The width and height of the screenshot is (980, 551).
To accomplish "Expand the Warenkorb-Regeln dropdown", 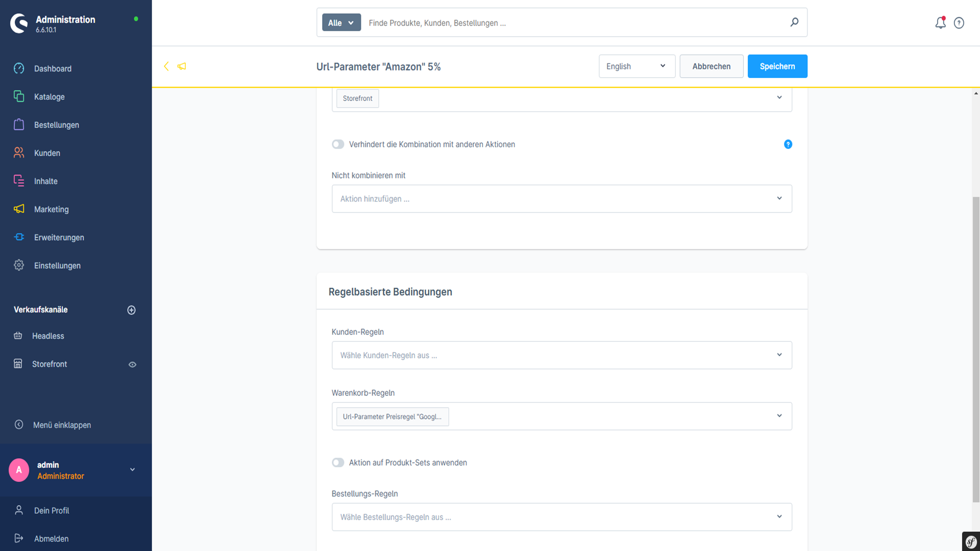I will click(x=779, y=416).
